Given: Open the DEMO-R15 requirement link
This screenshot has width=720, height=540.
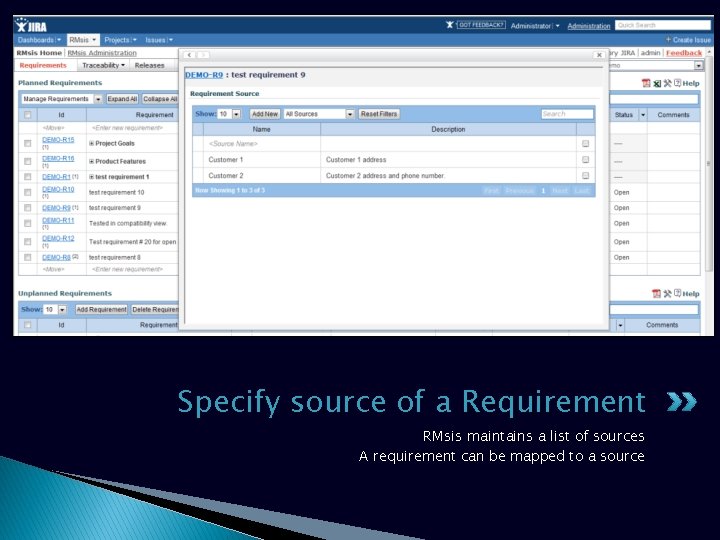Looking at the screenshot, I should click(58, 140).
